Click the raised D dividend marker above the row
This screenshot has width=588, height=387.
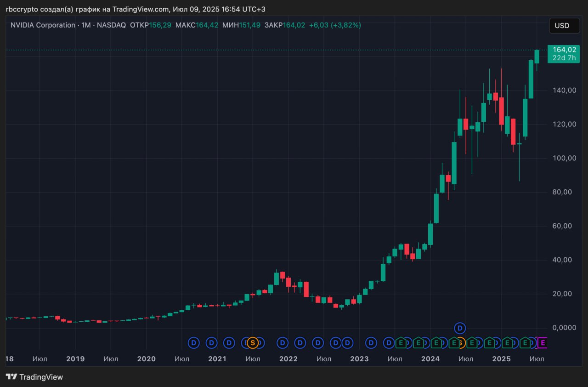click(x=460, y=328)
